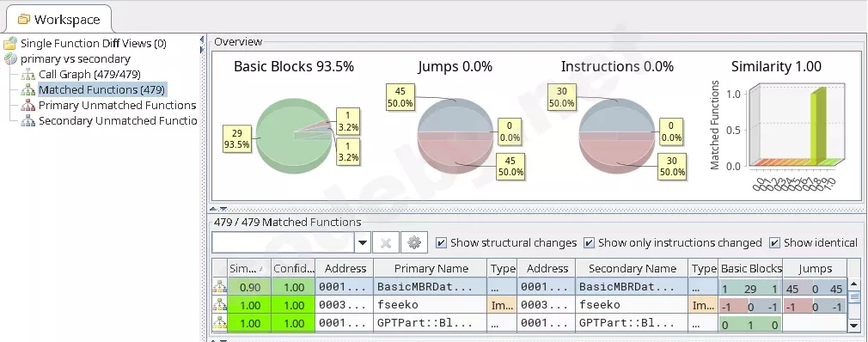This screenshot has width=868, height=342.
Task: Click the table scrollbar up arrow
Action: point(854,284)
